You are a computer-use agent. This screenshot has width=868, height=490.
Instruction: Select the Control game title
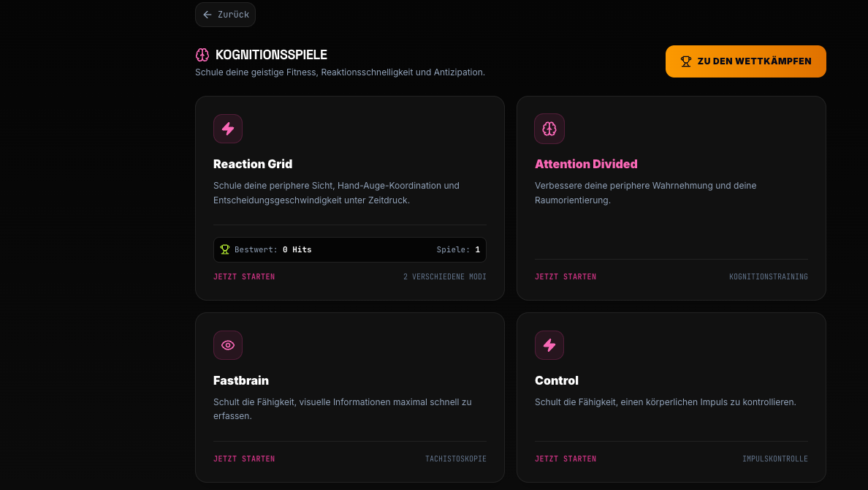pos(556,381)
